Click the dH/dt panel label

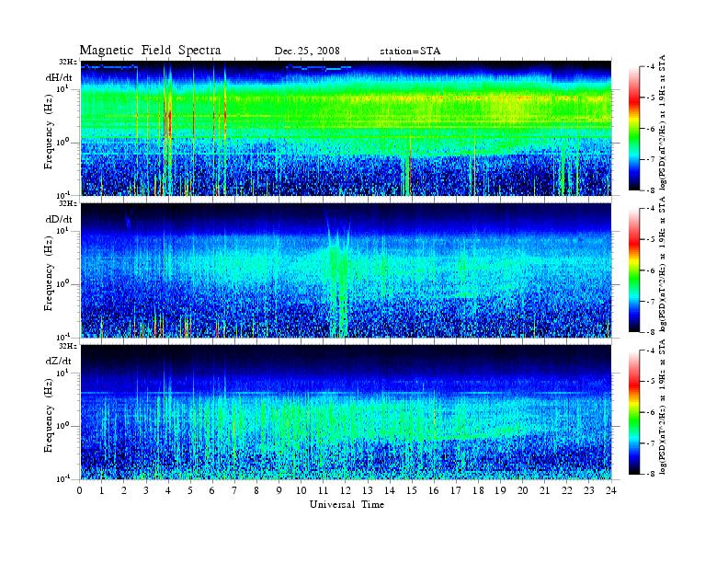pyautogui.click(x=59, y=77)
